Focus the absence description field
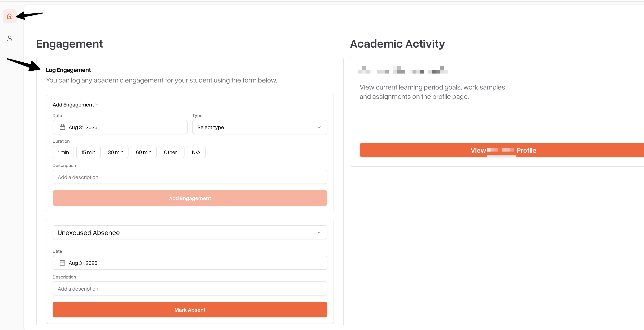Image resolution: width=644 pixels, height=330 pixels. (190, 289)
